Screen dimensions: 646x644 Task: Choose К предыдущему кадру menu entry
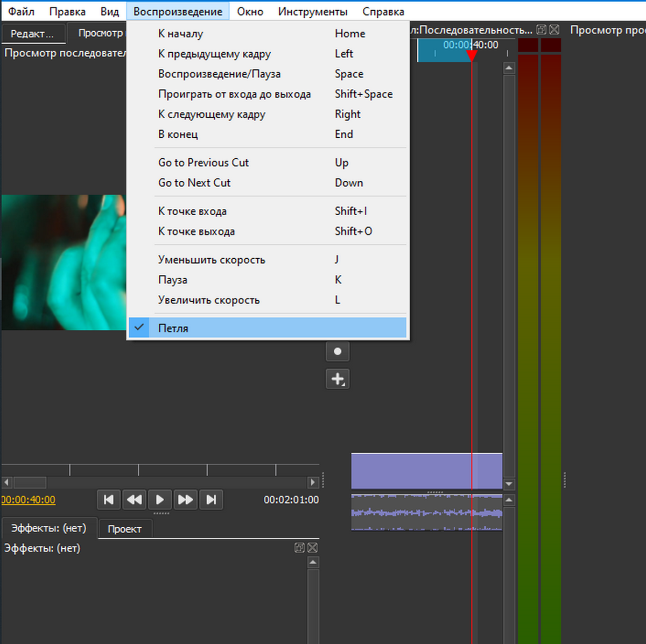268,54
